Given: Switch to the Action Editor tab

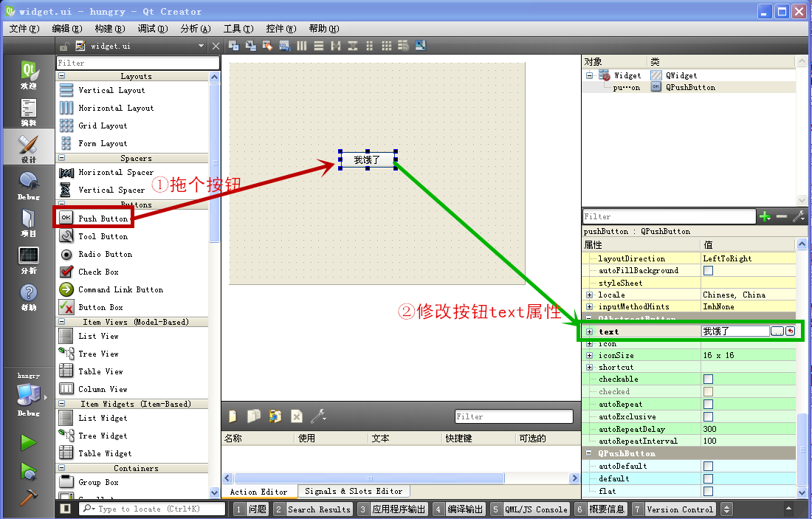Looking at the screenshot, I should coord(259,492).
